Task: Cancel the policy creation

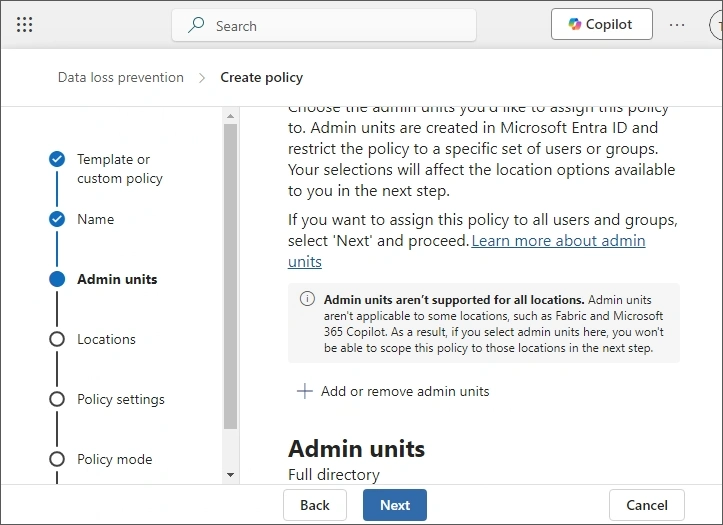Action: (x=646, y=505)
